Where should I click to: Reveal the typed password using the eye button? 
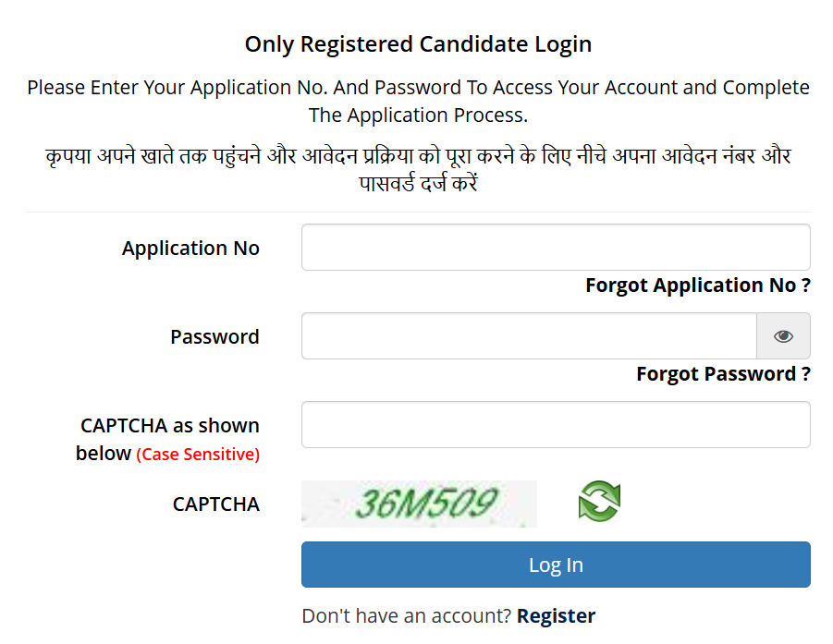coord(783,335)
